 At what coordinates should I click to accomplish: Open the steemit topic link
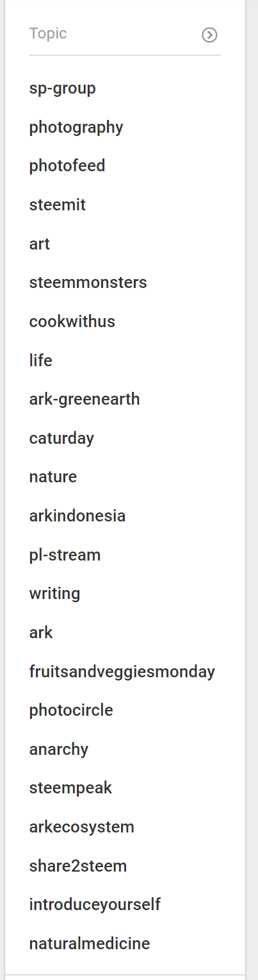pos(57,205)
